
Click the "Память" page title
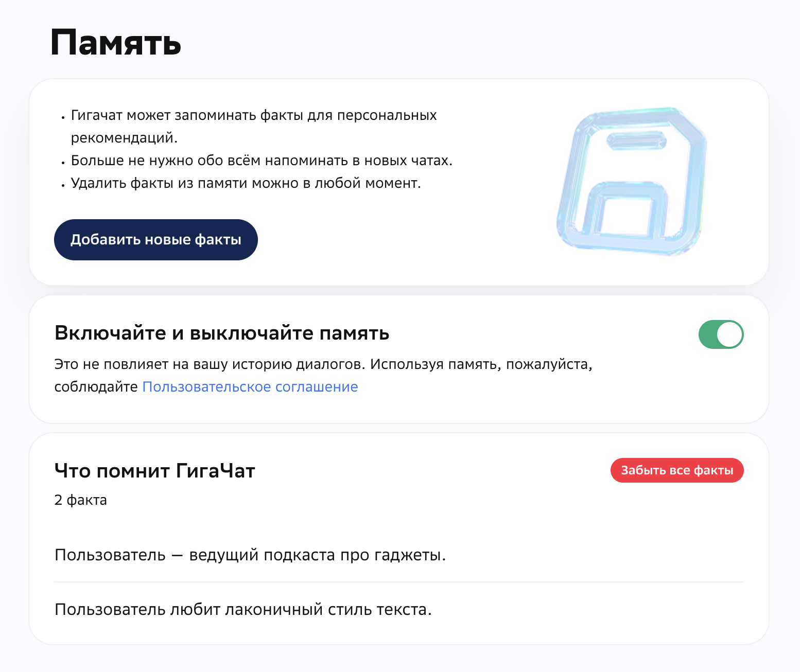(x=116, y=43)
